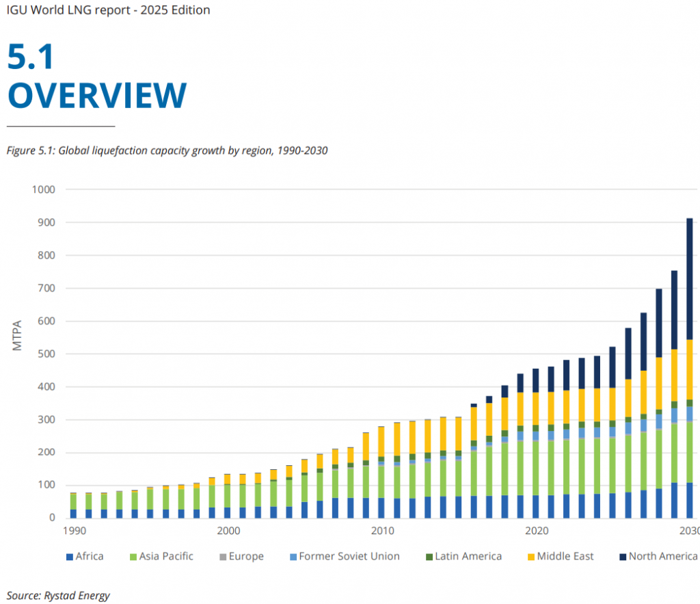This screenshot has height=604, width=700.
Task: Click the Figure 5.1 caption text
Action: pos(167,150)
